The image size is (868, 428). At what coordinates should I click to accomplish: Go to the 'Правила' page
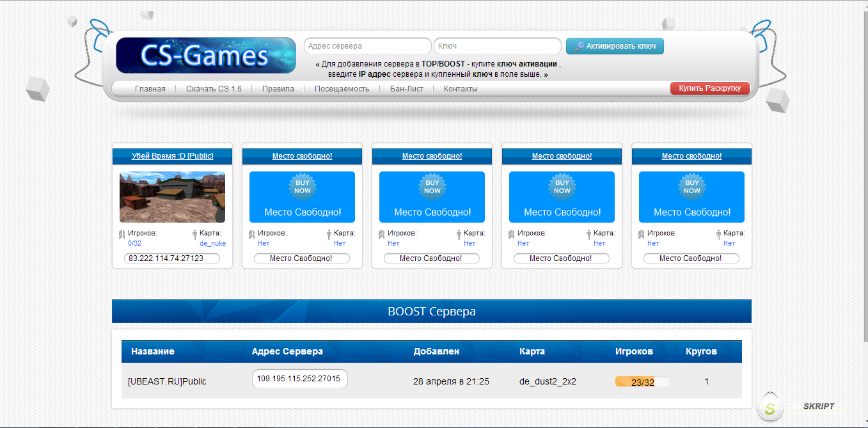[x=278, y=89]
